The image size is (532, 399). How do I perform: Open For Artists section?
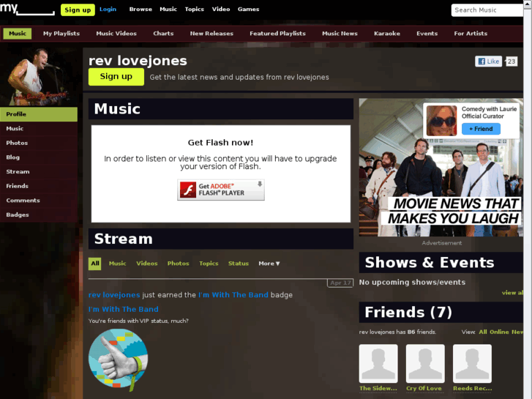point(471,34)
